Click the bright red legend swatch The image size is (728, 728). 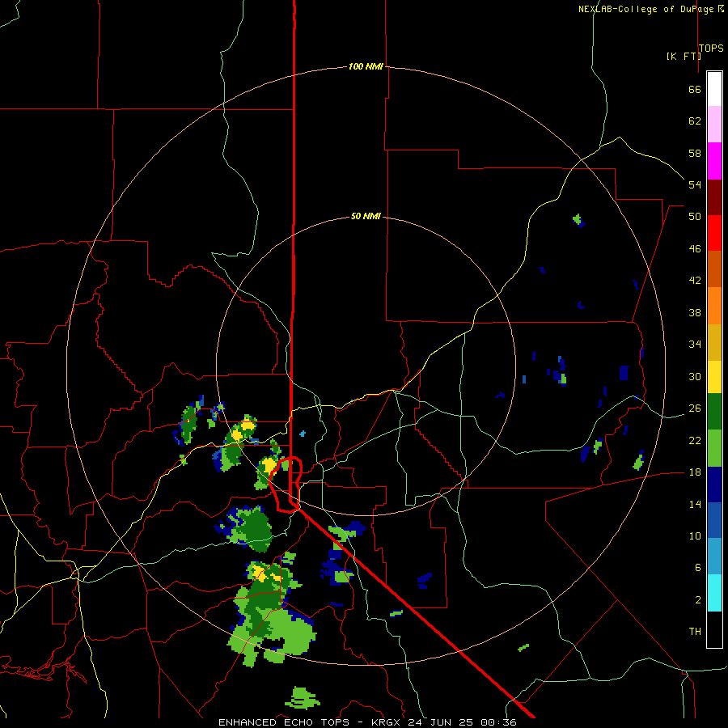714,233
